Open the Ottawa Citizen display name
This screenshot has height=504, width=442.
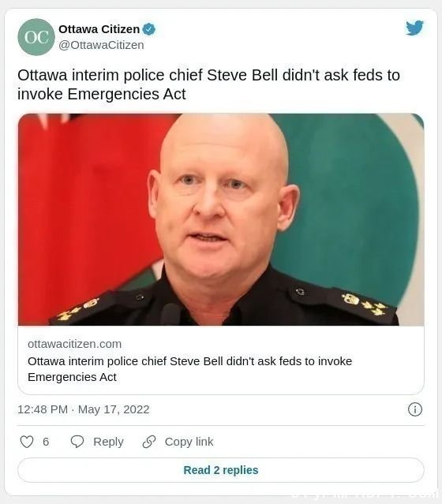pyautogui.click(x=99, y=29)
